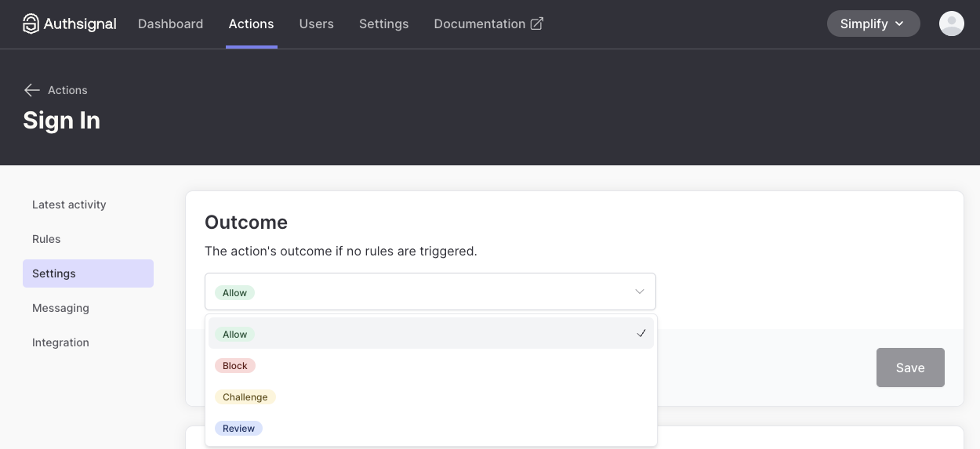The height and width of the screenshot is (449, 980).
Task: Select Settings in the sidebar
Action: tap(88, 273)
